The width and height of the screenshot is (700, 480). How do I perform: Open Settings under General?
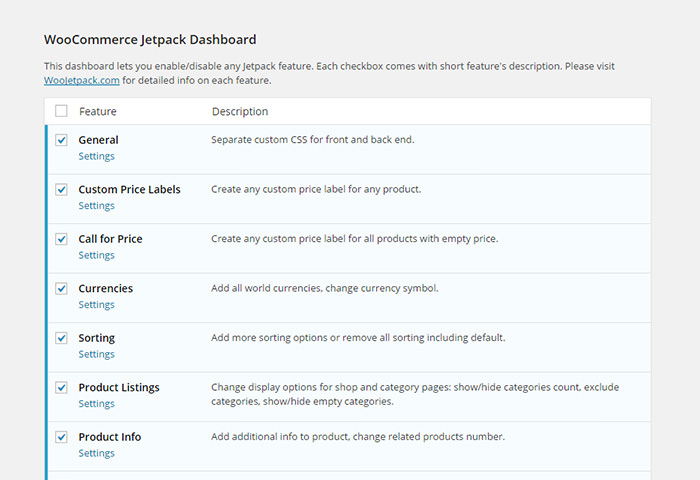click(96, 156)
